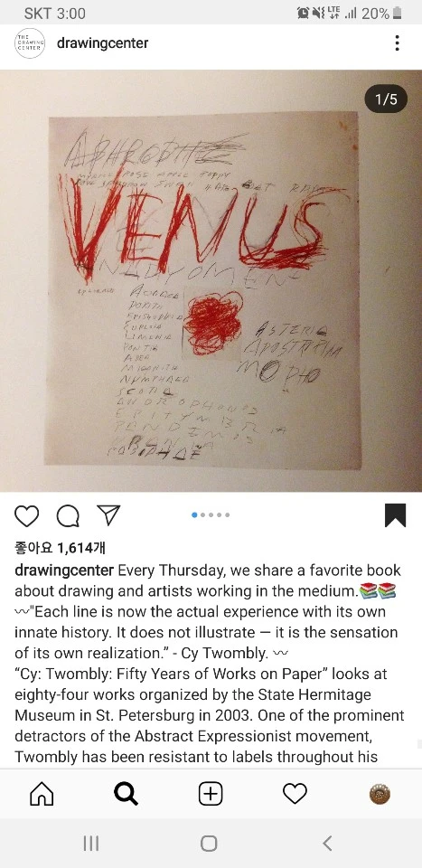Tap the drawingcenter profile avatar

(x=30, y=43)
